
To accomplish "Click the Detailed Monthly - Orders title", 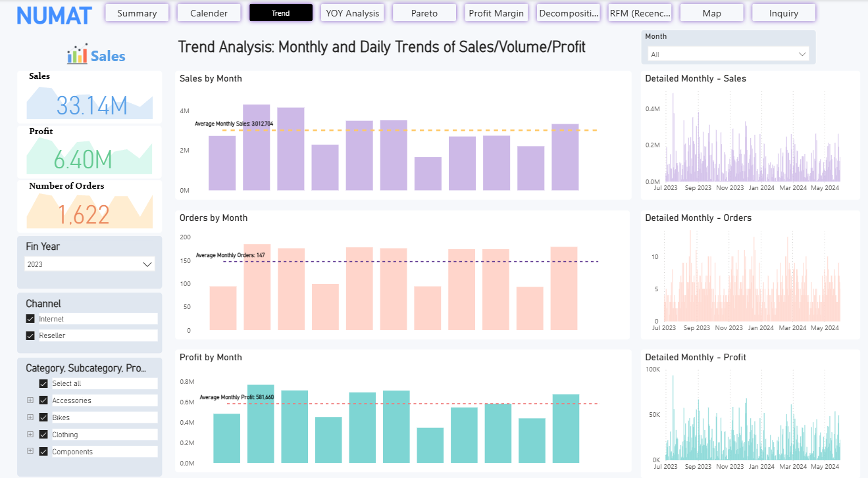I will [698, 218].
